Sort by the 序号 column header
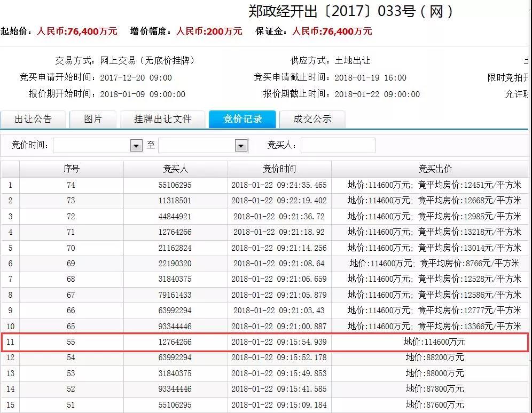 pos(71,169)
